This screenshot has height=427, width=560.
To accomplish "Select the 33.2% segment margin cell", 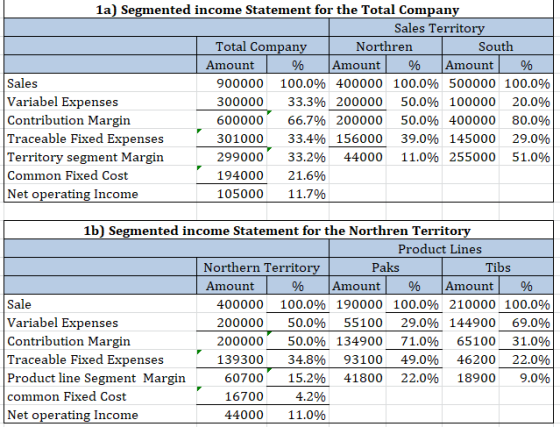I will (298, 157).
